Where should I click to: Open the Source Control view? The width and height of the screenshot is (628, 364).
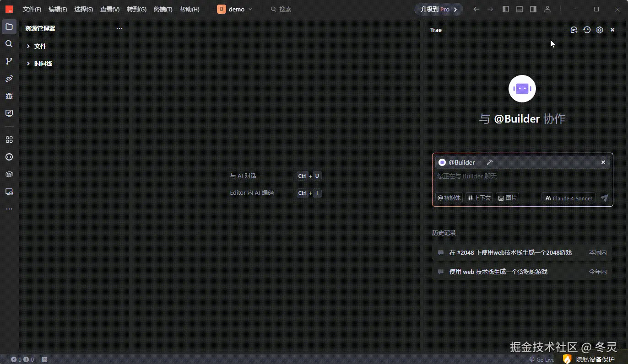coord(9,61)
